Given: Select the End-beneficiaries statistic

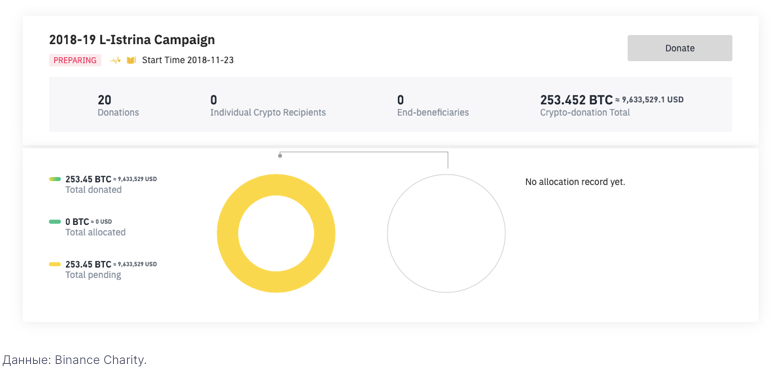Looking at the screenshot, I should [x=433, y=106].
